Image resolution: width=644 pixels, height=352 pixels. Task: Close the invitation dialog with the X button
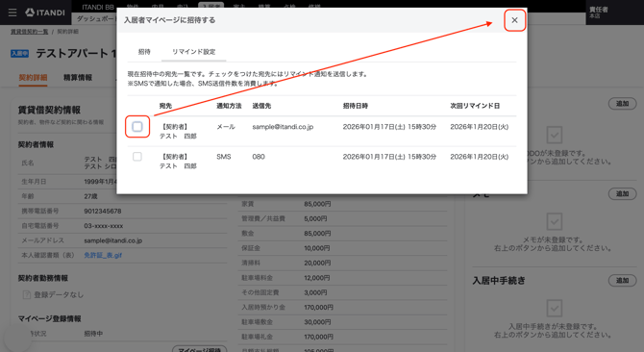tap(514, 20)
